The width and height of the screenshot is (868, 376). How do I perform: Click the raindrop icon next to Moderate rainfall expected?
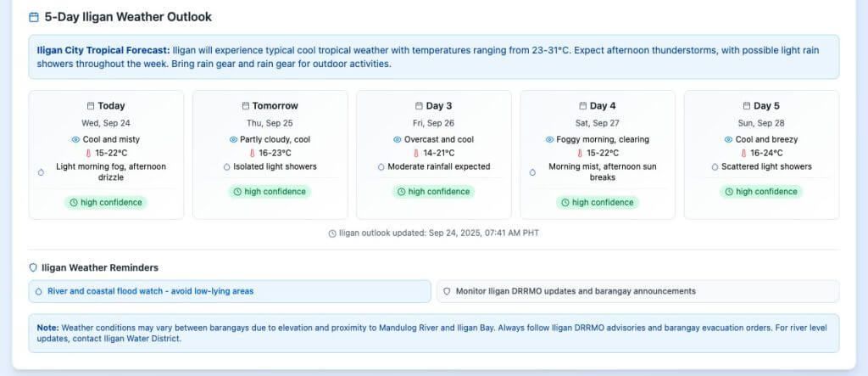(381, 167)
